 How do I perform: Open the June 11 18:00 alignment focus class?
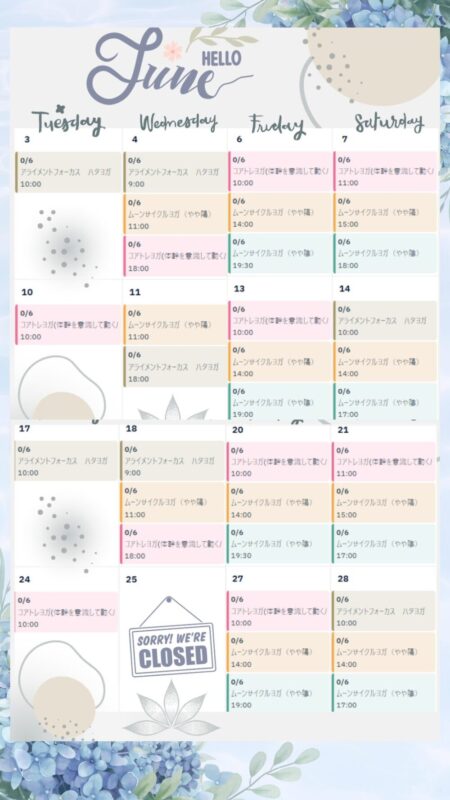coord(175,366)
